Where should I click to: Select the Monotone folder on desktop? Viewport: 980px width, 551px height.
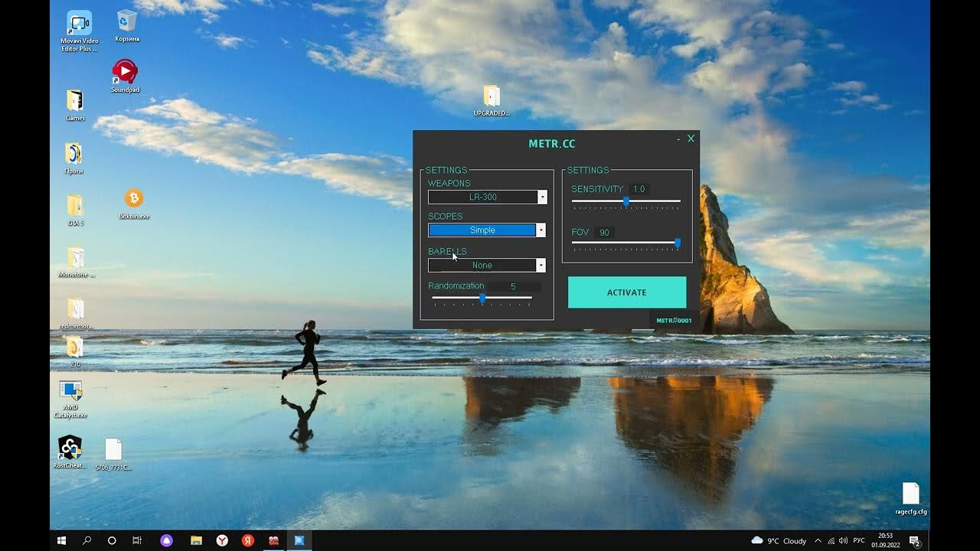tap(76, 262)
